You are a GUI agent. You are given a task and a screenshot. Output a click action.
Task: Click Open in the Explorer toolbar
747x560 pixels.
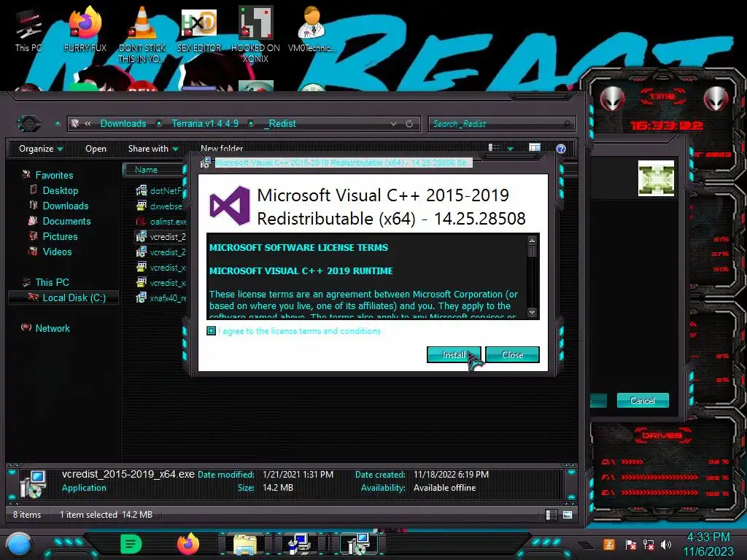96,149
